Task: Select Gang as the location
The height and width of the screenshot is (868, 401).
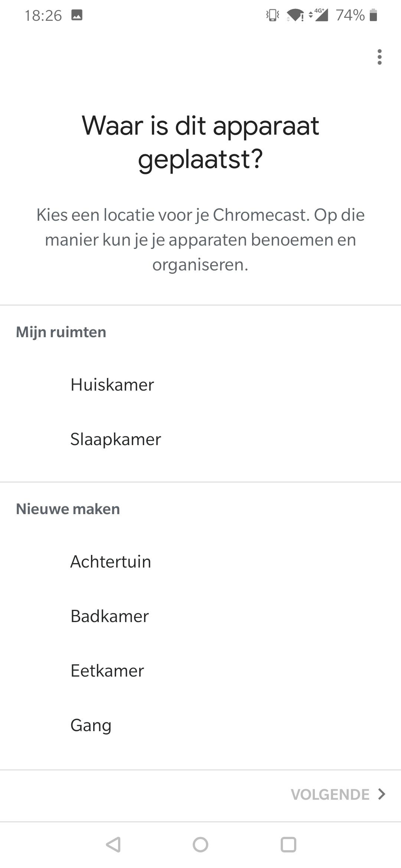Action: click(x=91, y=725)
